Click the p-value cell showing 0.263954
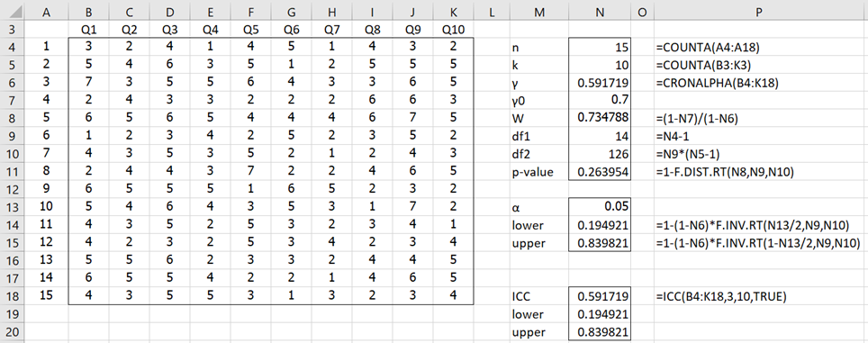The height and width of the screenshot is (343, 868). point(600,173)
